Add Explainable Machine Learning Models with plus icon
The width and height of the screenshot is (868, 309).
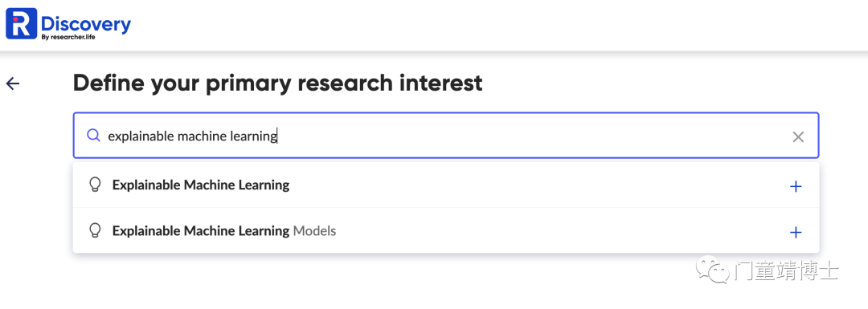[x=796, y=233]
